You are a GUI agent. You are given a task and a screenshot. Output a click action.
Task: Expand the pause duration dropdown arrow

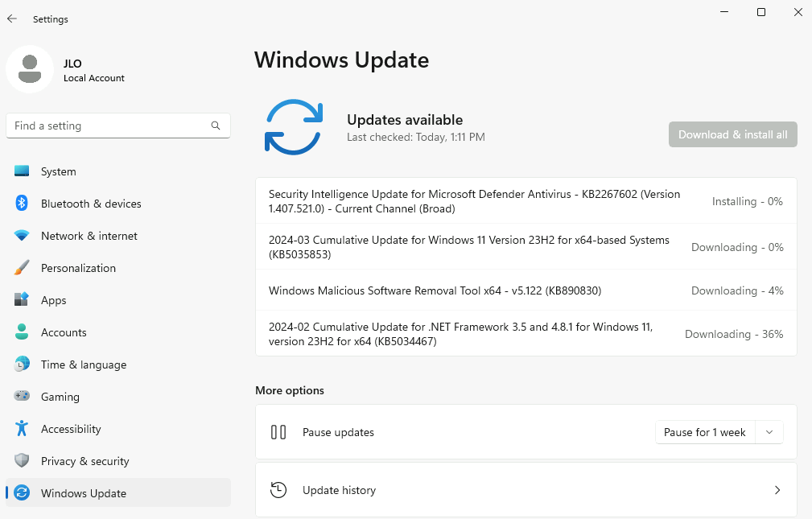click(769, 432)
